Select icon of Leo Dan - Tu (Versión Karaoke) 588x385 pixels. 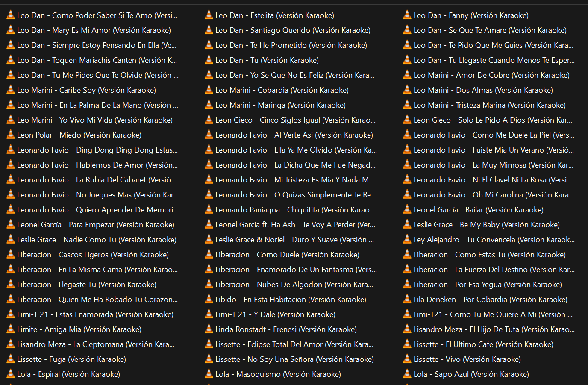[x=209, y=60]
